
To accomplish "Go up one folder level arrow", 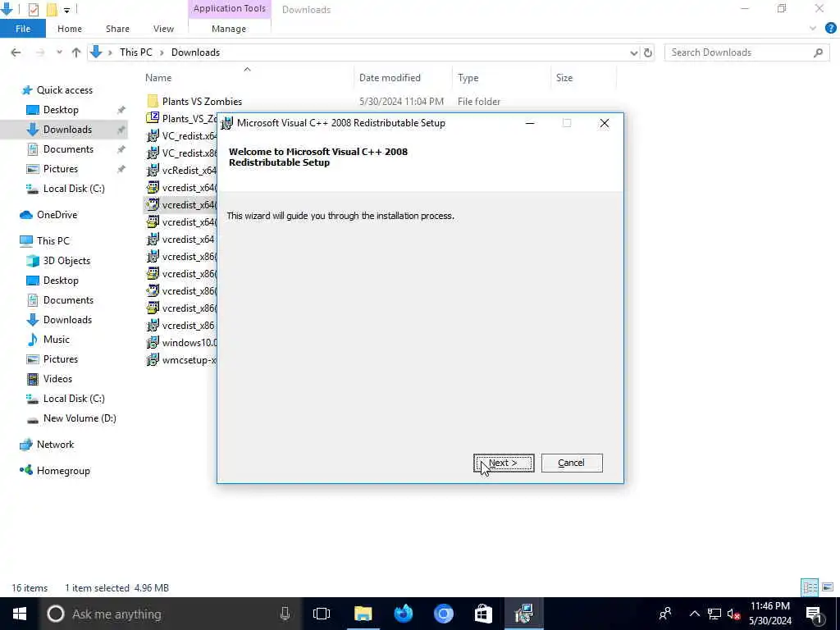I will tap(76, 52).
